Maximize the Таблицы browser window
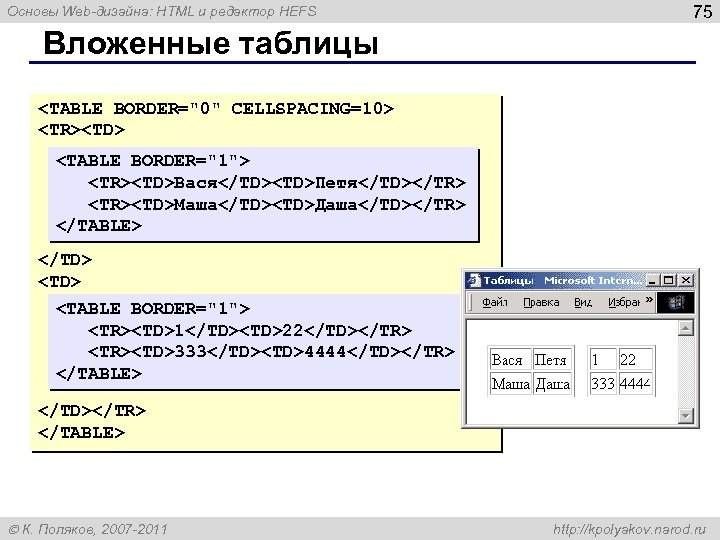The height and width of the screenshot is (540, 720). (x=669, y=280)
